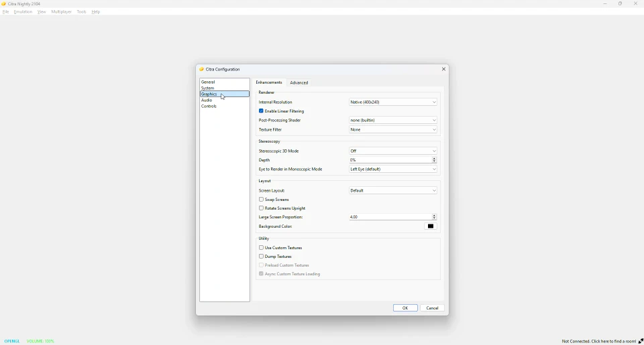Open the Background Color black swatch
Image resolution: width=644 pixels, height=345 pixels.
(431, 226)
